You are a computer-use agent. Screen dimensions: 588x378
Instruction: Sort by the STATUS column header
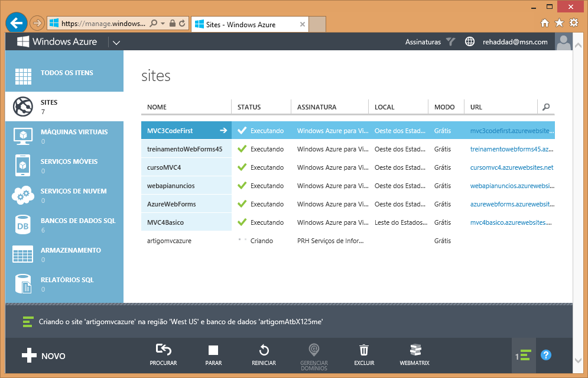(249, 107)
